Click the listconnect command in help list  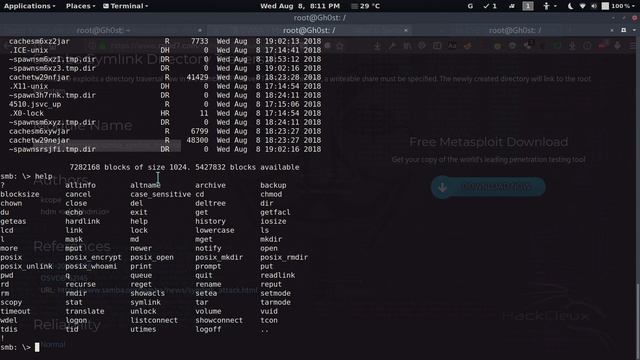pos(154,320)
